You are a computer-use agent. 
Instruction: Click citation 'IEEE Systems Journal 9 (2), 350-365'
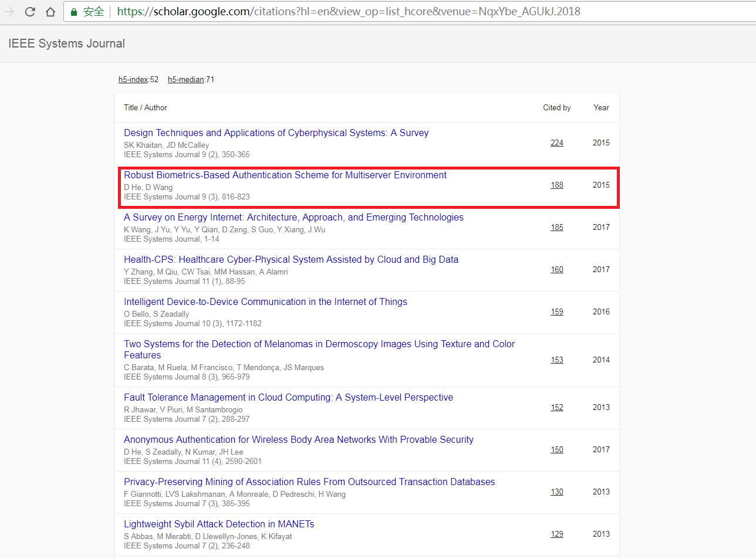pyautogui.click(x=187, y=155)
